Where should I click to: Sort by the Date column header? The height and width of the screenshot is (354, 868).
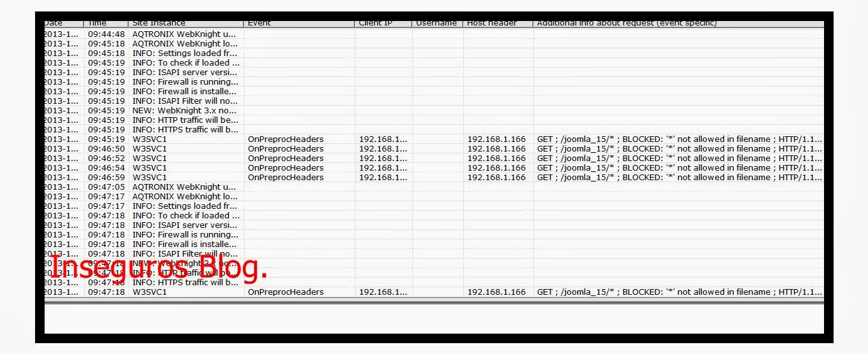[x=62, y=24]
